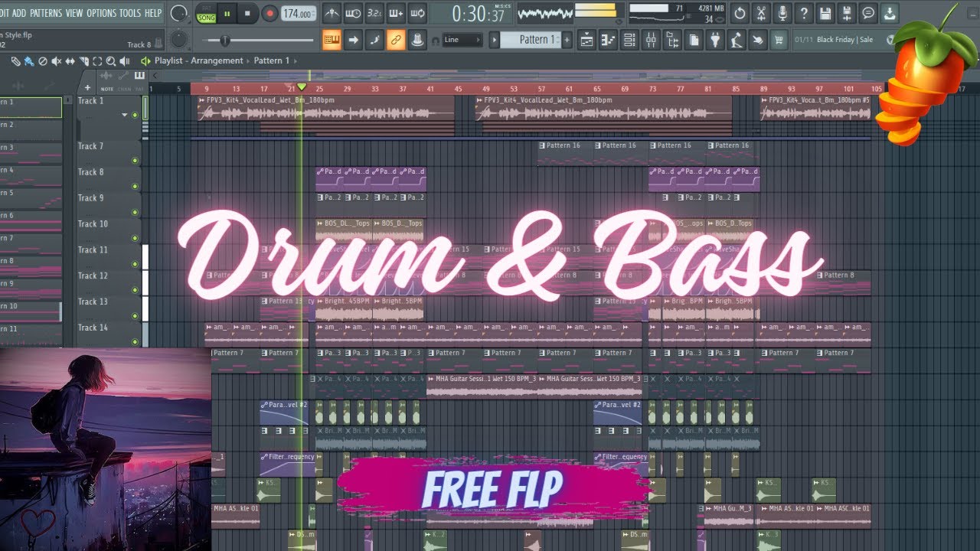Toggle Track 10 mute LED

135,238
